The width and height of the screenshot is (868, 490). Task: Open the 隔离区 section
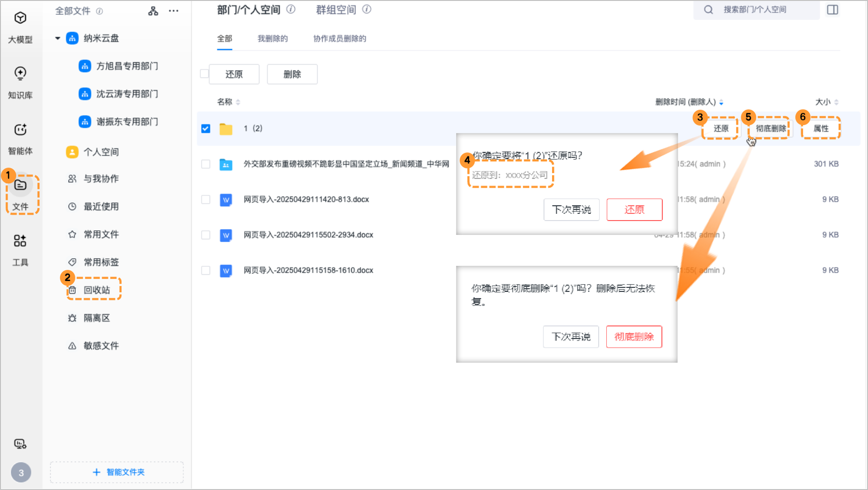click(97, 318)
